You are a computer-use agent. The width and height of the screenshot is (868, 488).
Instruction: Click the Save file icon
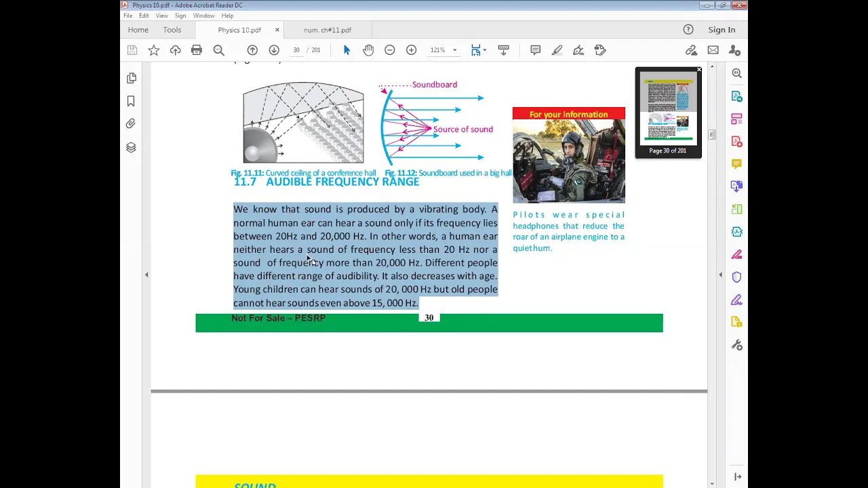132,50
